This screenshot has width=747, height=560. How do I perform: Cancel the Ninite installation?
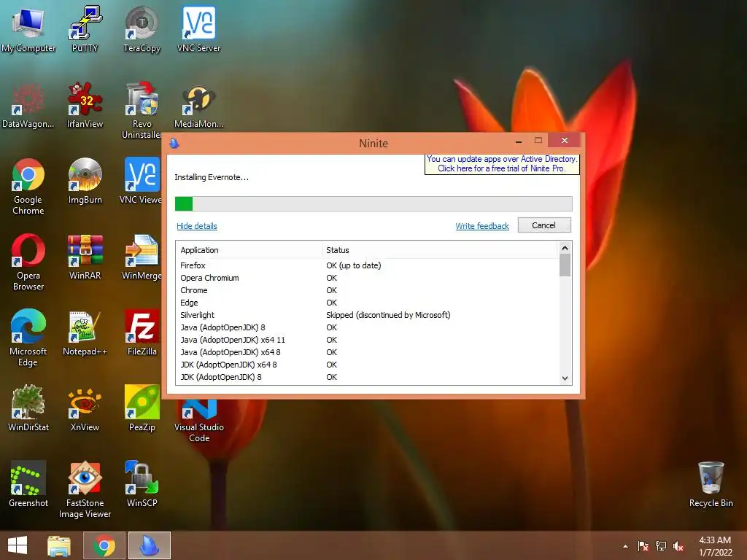pos(544,225)
